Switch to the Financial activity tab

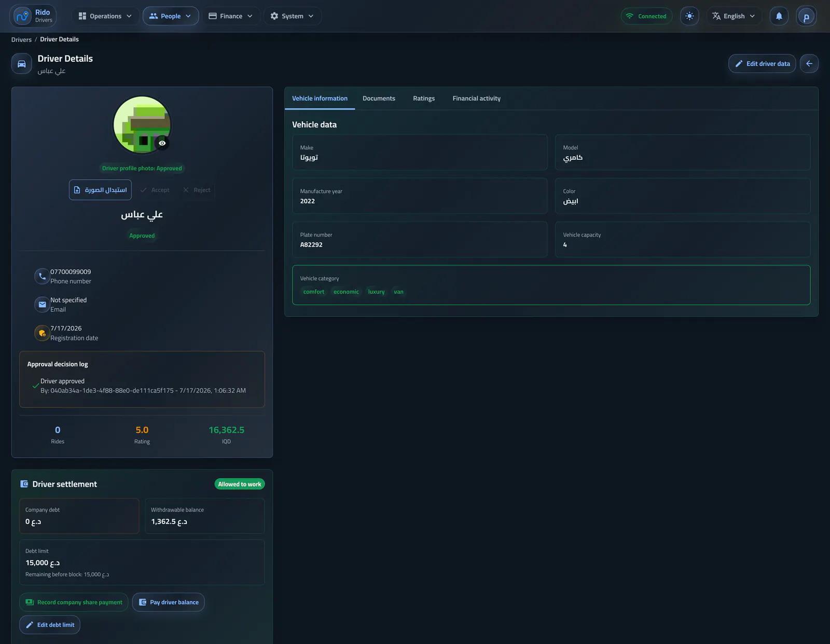476,99
